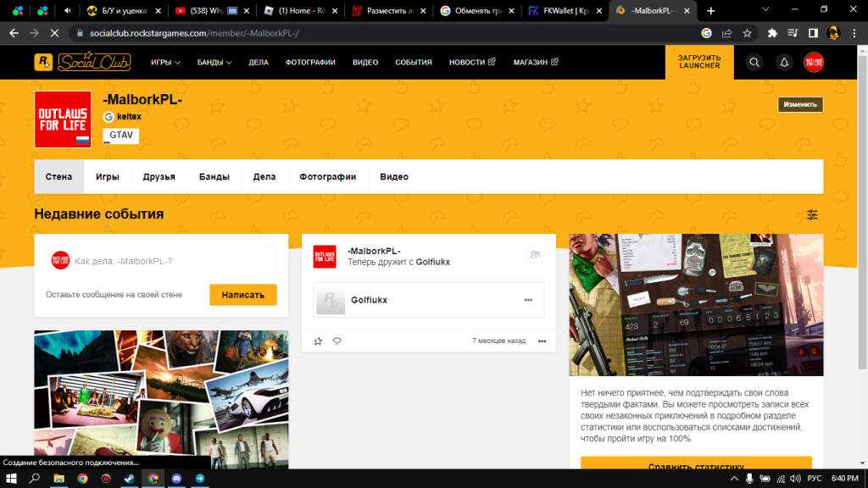
Task: Open the post options ellipsis beside '7 месяцев назад'
Action: tap(542, 341)
